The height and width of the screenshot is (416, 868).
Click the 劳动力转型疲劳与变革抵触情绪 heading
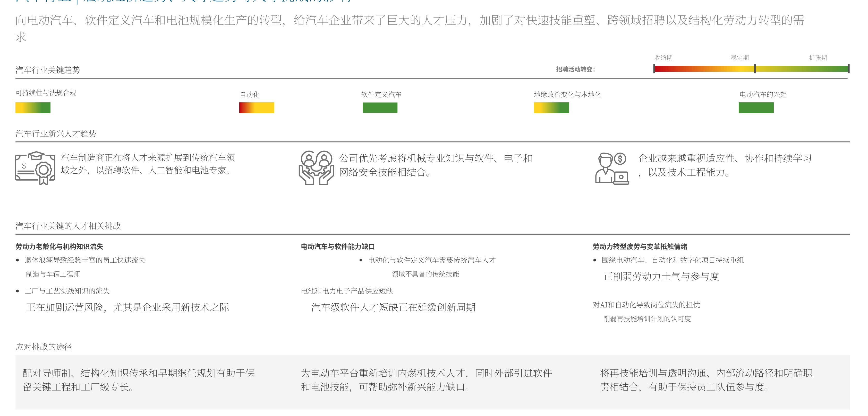pyautogui.click(x=640, y=247)
